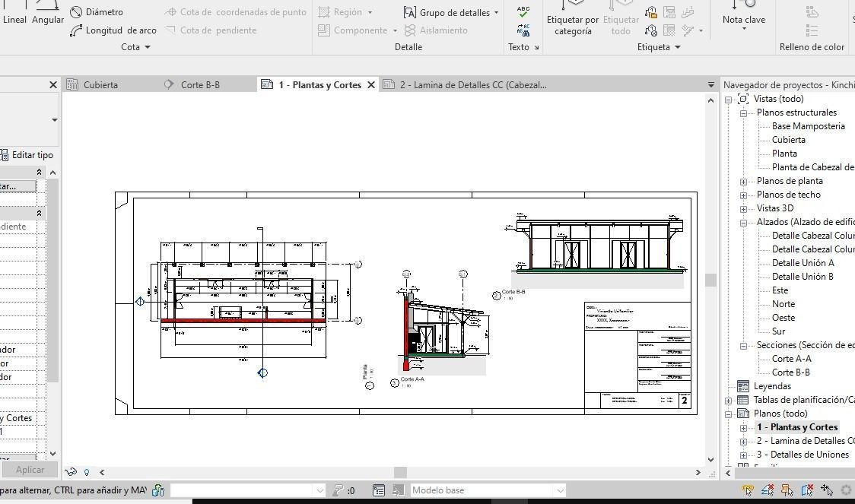The height and width of the screenshot is (504, 855).
Task: Toggle select underlay elements option
Action: pyautogui.click(x=768, y=490)
